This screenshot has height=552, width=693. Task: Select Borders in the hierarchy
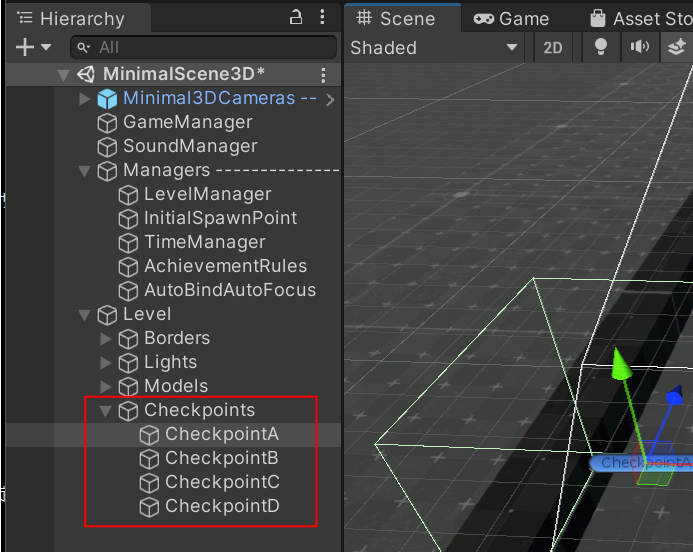click(177, 338)
